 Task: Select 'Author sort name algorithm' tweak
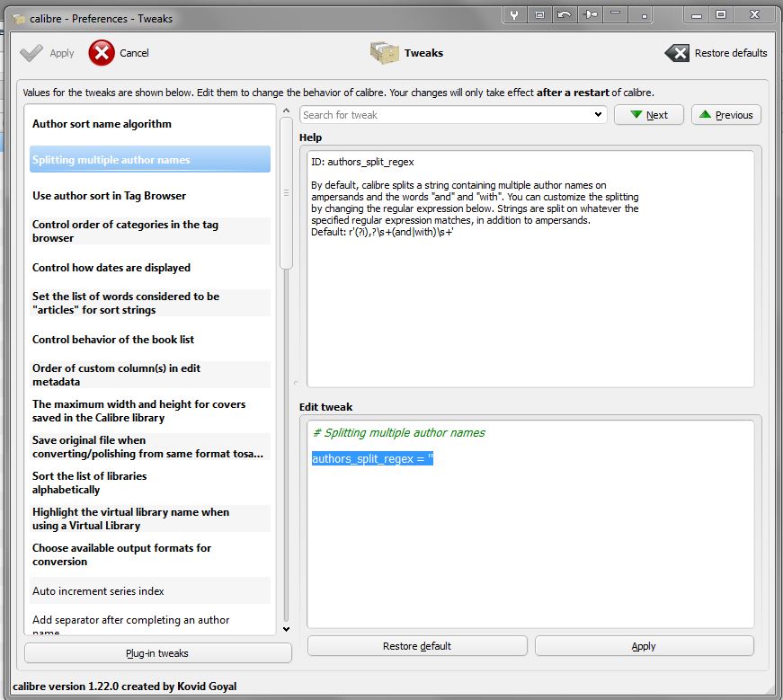(150, 124)
